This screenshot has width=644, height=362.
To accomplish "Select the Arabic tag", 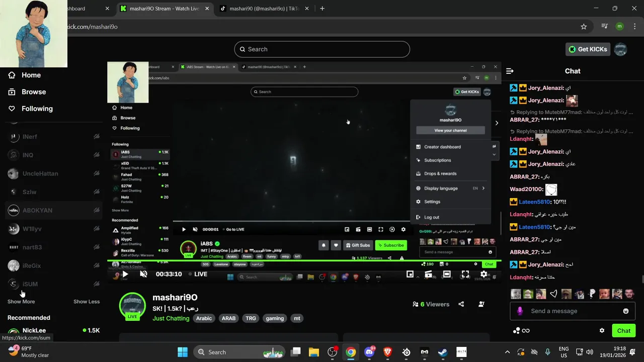I will 204,318.
